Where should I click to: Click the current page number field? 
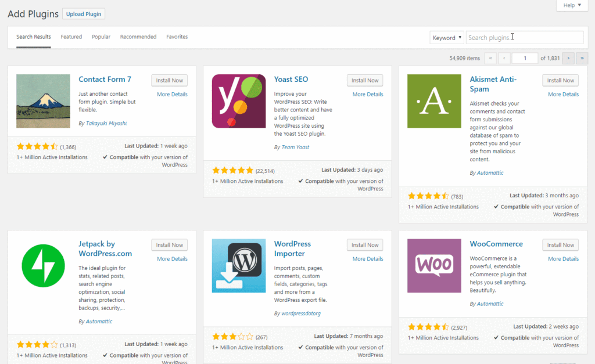[525, 58]
